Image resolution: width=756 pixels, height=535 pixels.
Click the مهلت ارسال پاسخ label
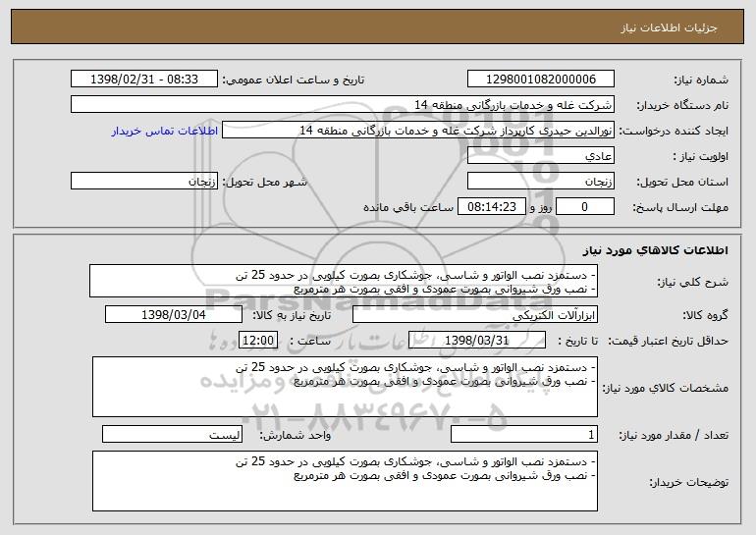[x=680, y=208]
